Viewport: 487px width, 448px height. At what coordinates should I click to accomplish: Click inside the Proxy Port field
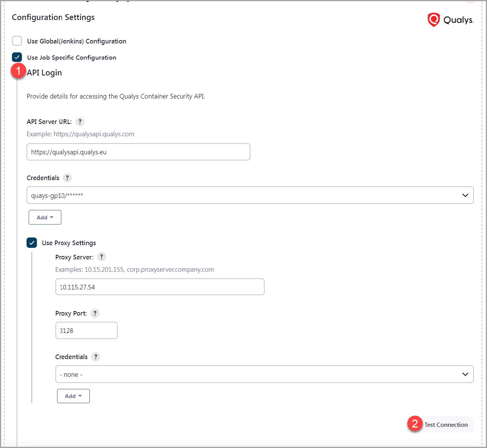point(86,330)
